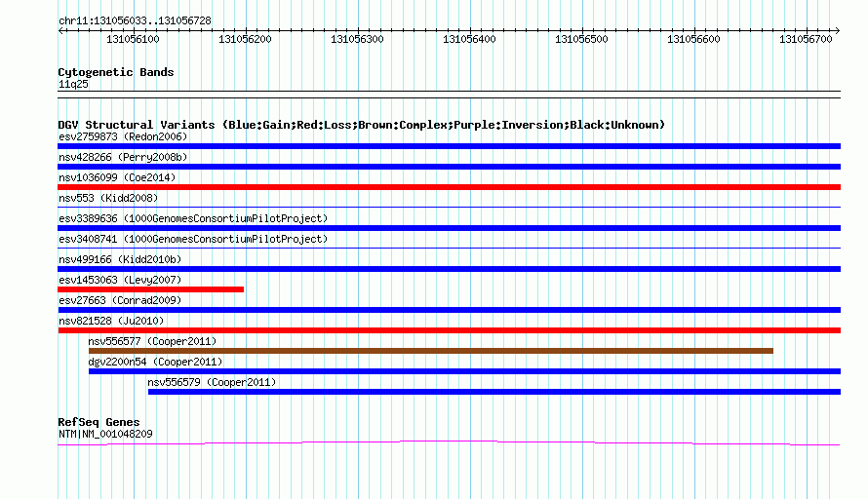Click ruler position 131056300
868x499 pixels.
pos(357,39)
